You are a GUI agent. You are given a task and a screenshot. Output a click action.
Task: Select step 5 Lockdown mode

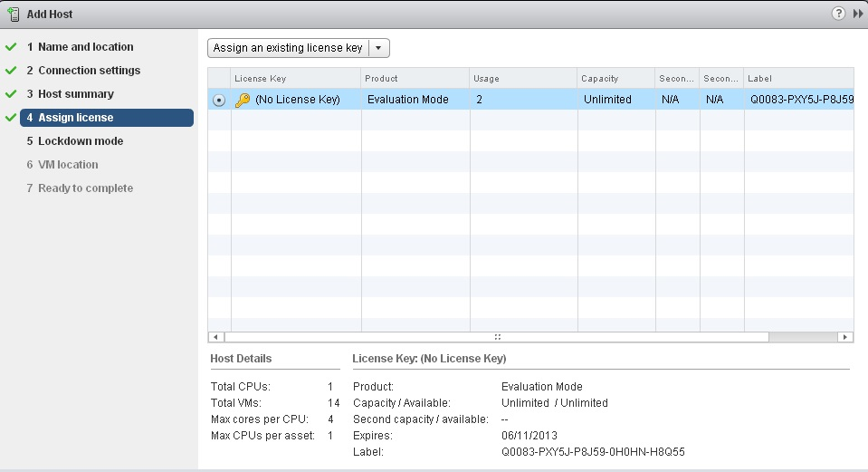(81, 141)
